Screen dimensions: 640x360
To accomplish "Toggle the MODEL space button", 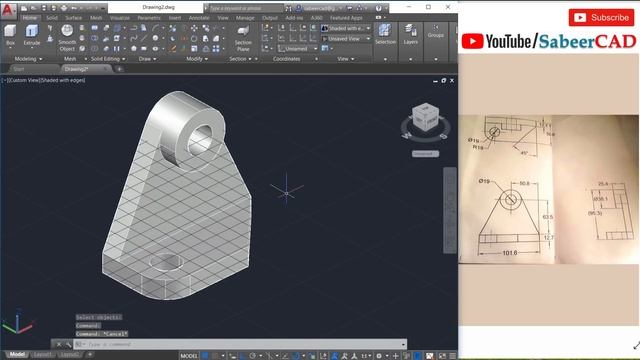I will [189, 356].
